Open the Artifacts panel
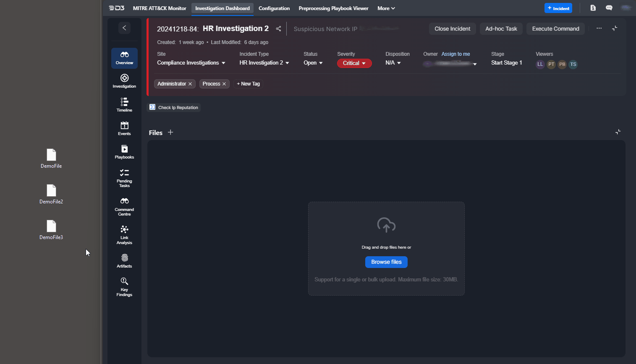 (x=124, y=260)
